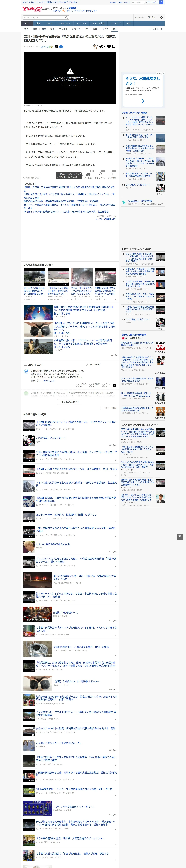Viewport: 186px width, 868px height.
Task: Click the Yahoo!ニュースで企業PR megaphone icon
Action: pos(124,203)
